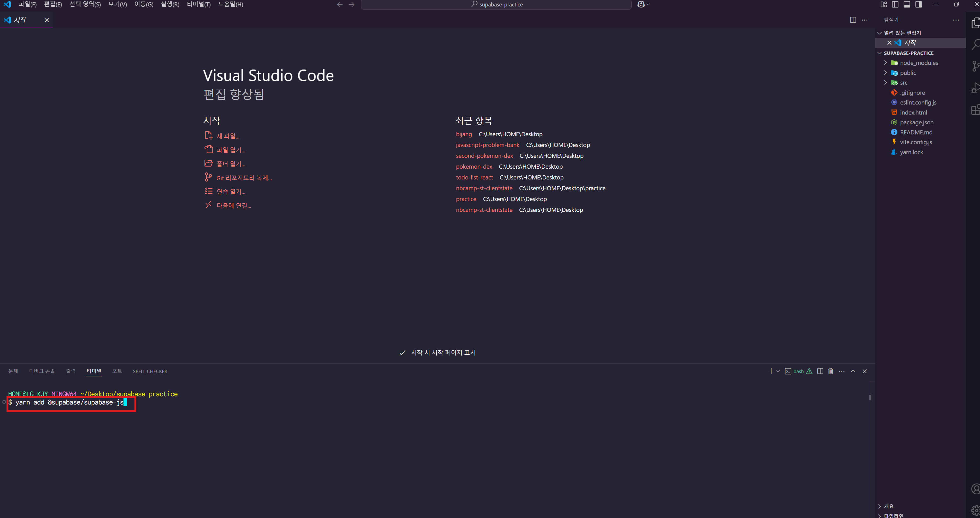Open recent project pokemon-dex link
The height and width of the screenshot is (518, 980).
pyautogui.click(x=474, y=167)
